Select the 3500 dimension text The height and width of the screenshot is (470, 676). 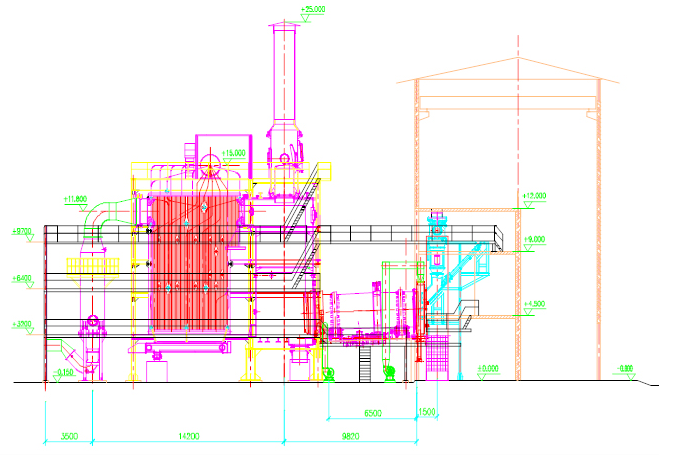(x=68, y=436)
